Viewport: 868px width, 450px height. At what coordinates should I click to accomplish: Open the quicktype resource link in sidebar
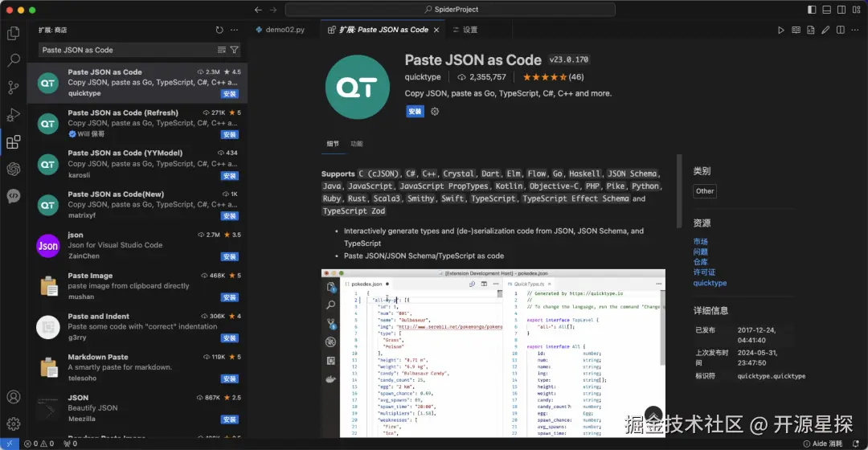coord(710,283)
